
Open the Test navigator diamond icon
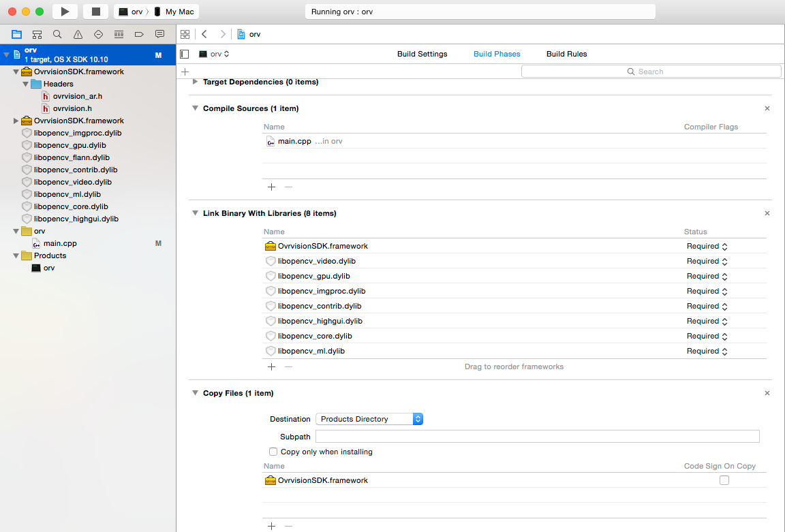coord(99,34)
